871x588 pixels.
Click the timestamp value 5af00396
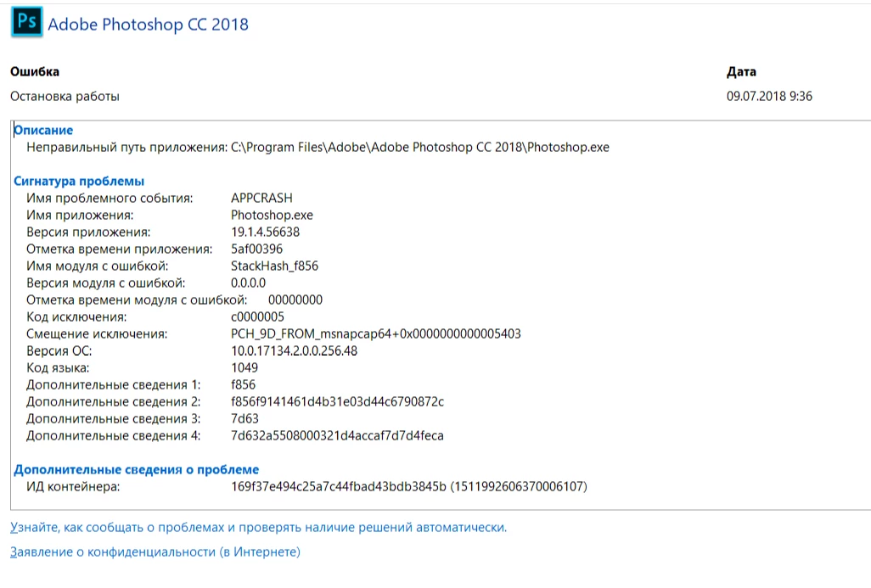(x=256, y=249)
